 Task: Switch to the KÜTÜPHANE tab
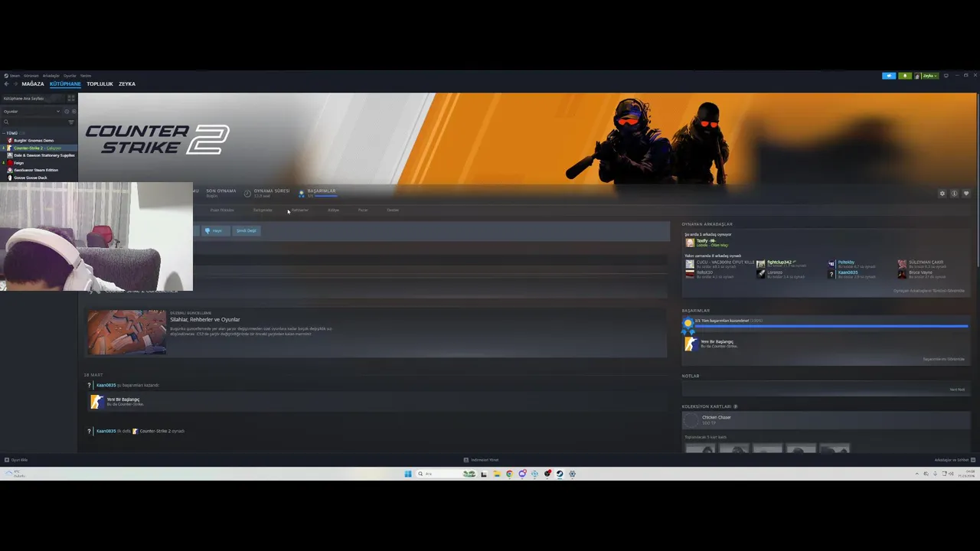click(65, 83)
